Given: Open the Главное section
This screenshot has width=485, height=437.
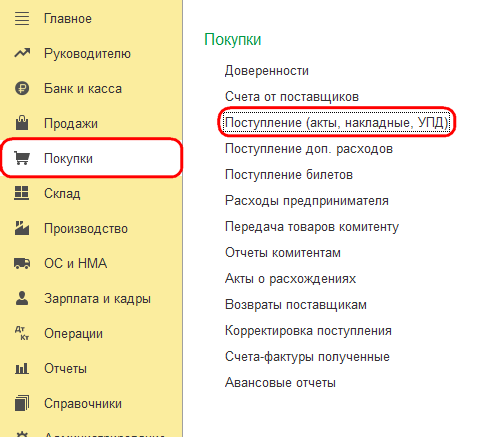Looking at the screenshot, I should [68, 19].
